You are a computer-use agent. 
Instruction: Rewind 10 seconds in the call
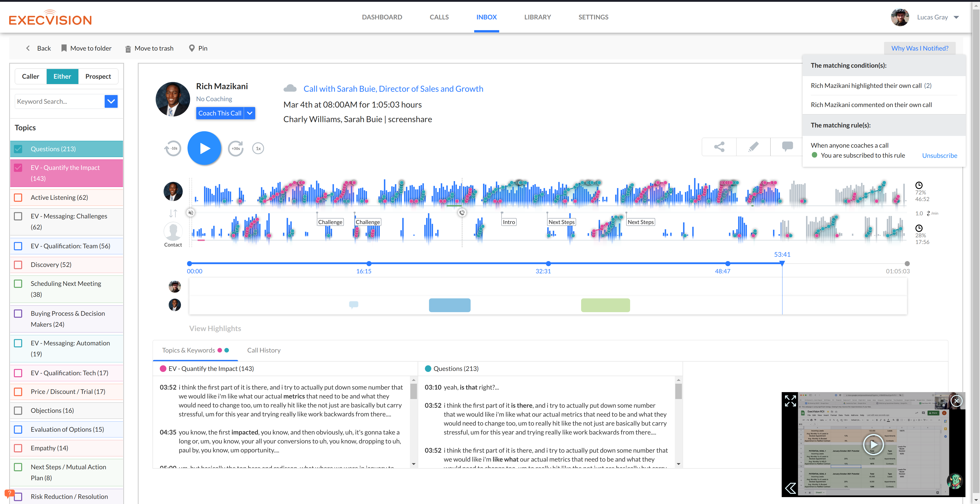pyautogui.click(x=173, y=148)
